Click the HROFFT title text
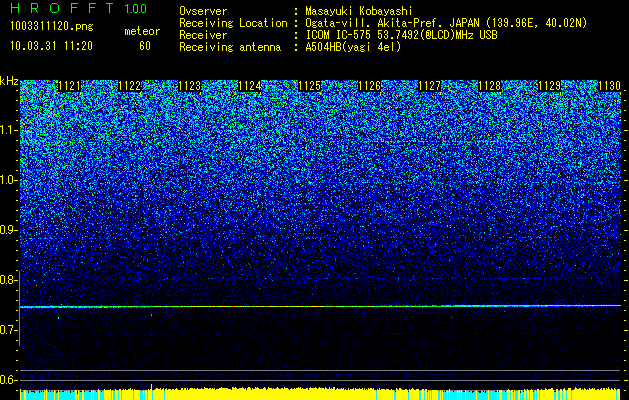 coord(62,8)
